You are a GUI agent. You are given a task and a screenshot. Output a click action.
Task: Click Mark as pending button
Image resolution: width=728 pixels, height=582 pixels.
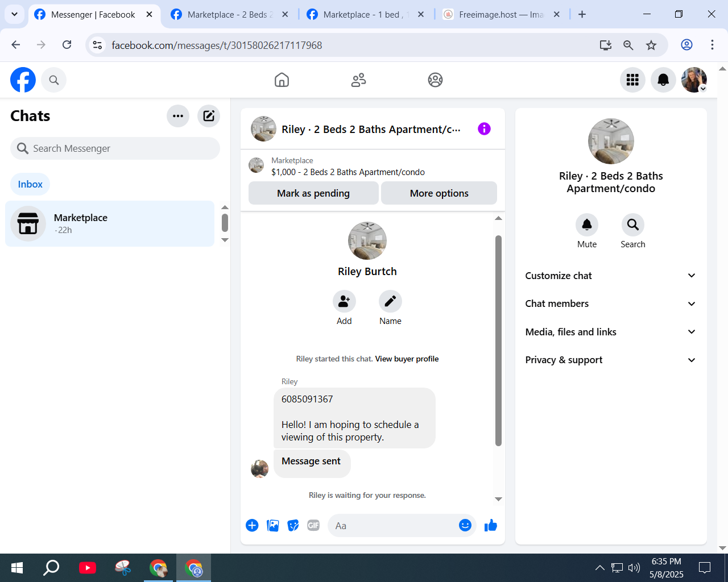pos(313,193)
